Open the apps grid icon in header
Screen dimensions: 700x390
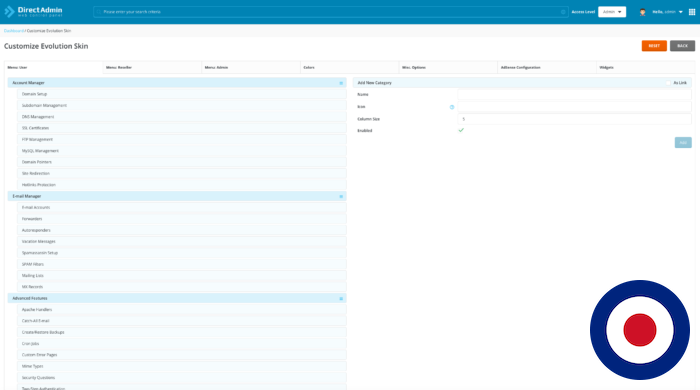(692, 12)
